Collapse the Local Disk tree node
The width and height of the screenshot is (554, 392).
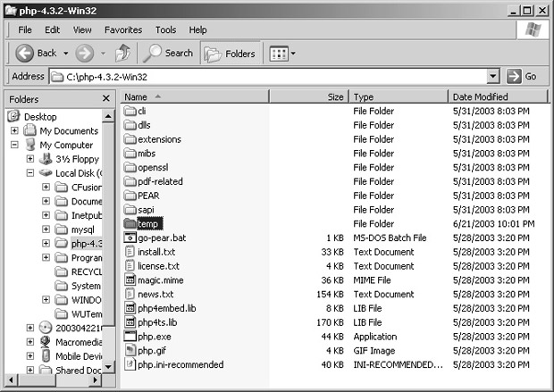click(x=30, y=173)
